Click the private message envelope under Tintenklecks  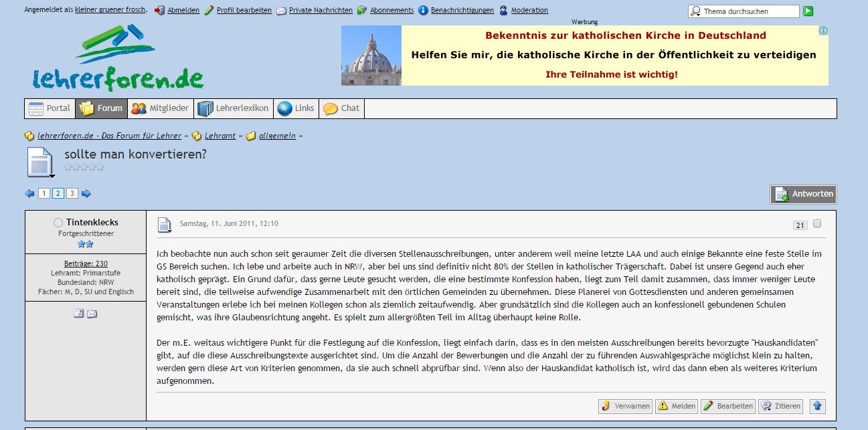click(x=92, y=314)
